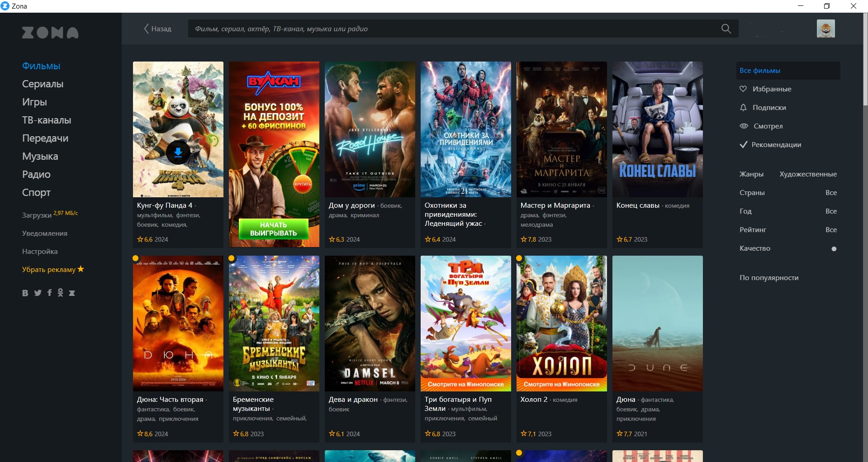The height and width of the screenshot is (462, 868).
Task: Show the Избранные favorites list
Action: pos(772,89)
